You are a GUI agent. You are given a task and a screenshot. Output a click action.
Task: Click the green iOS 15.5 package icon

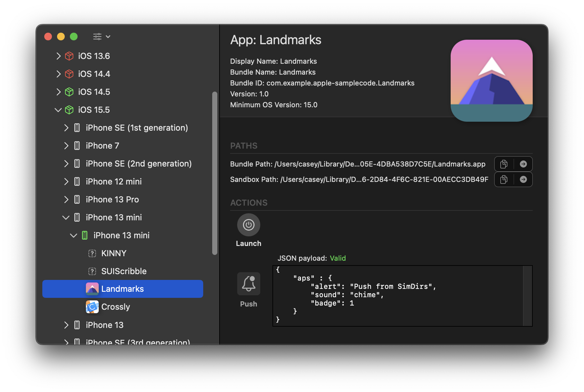(x=69, y=110)
